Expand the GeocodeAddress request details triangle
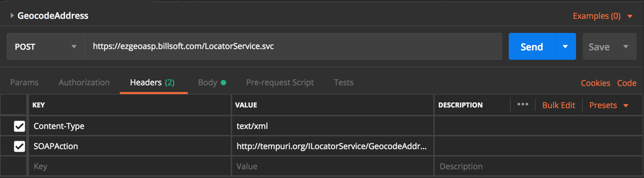The height and width of the screenshot is (178, 644). (x=12, y=15)
